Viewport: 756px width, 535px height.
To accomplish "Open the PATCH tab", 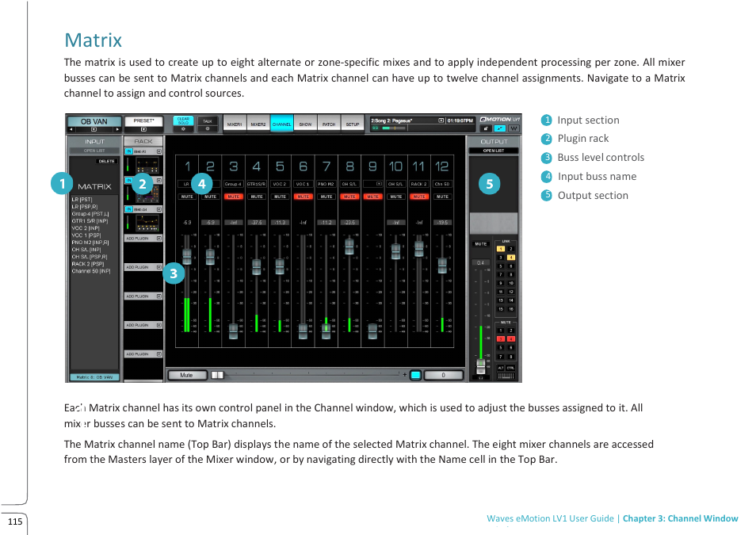I will click(329, 124).
